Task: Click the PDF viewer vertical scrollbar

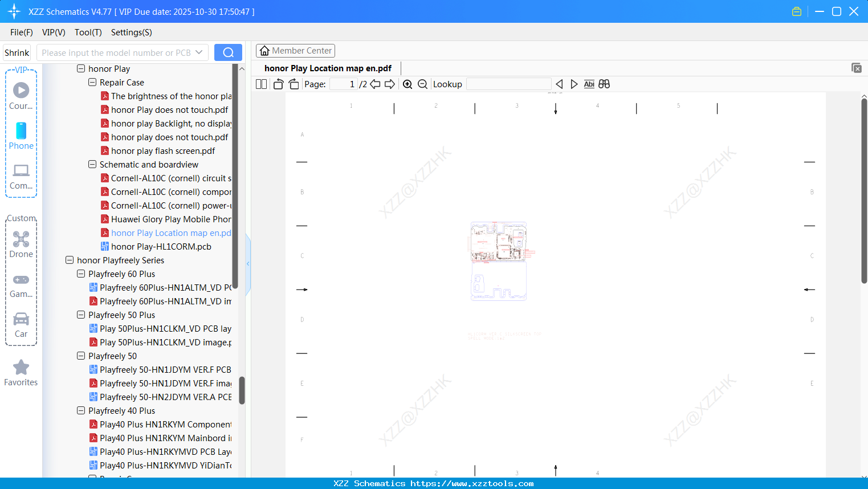Action: click(864, 191)
